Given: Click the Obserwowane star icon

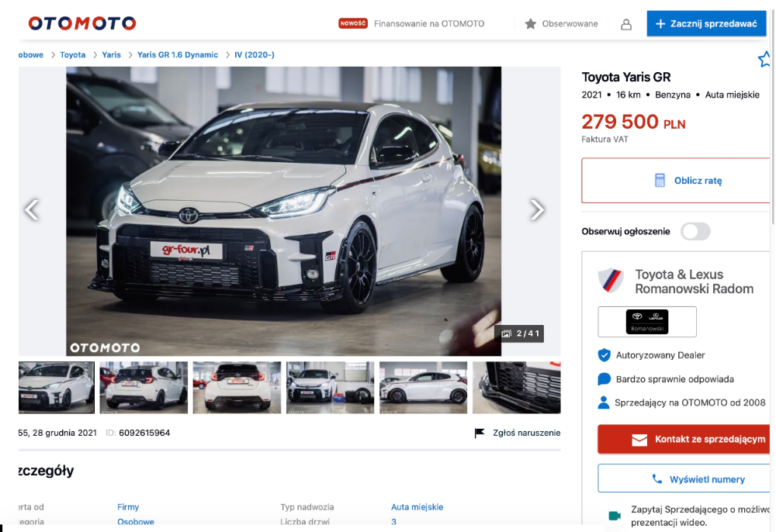Looking at the screenshot, I should pos(531,24).
